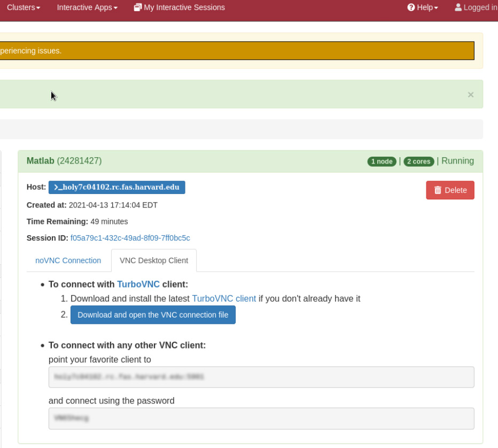
Task: Click the VNC host address field
Action: [261, 377]
